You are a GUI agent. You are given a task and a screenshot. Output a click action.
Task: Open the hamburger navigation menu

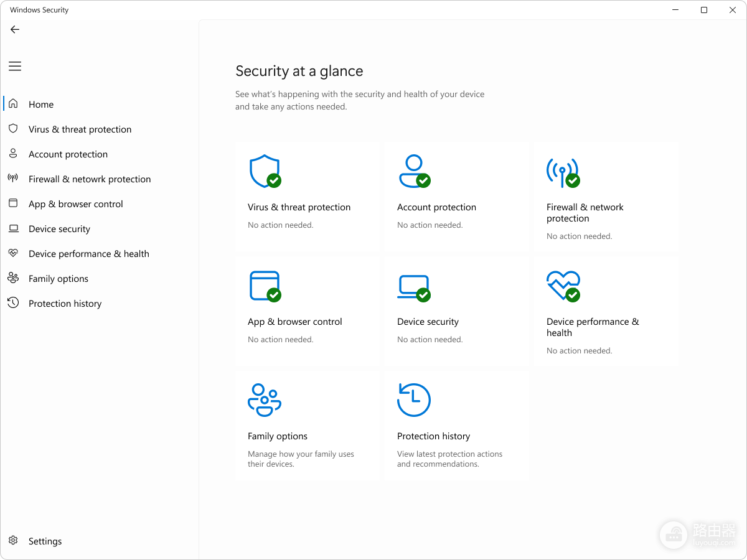[15, 66]
